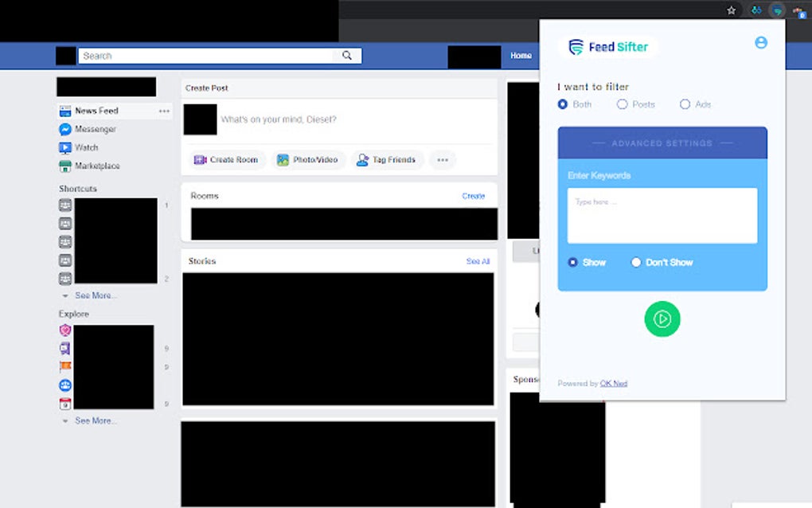
Task: Click the first Shortcuts group icon
Action: click(x=65, y=205)
